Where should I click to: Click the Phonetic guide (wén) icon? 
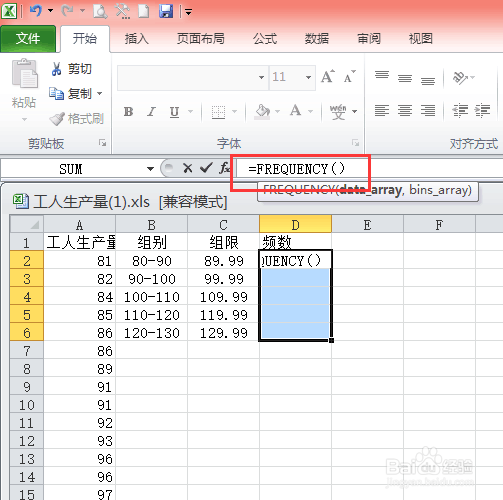pos(338,111)
